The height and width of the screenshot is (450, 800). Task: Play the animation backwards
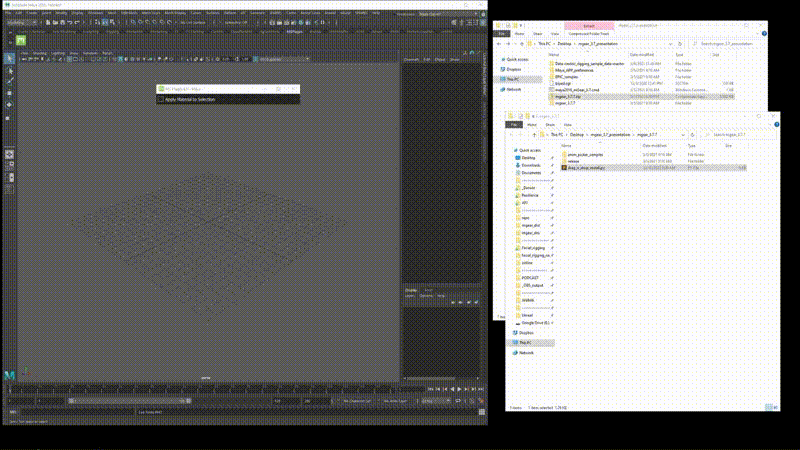[452, 389]
